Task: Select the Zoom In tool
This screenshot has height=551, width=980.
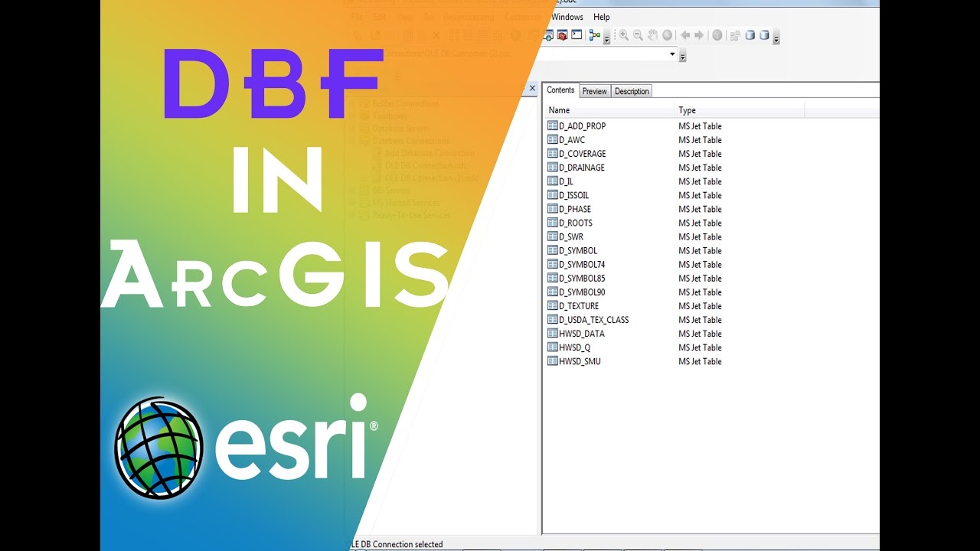Action: pos(623,35)
